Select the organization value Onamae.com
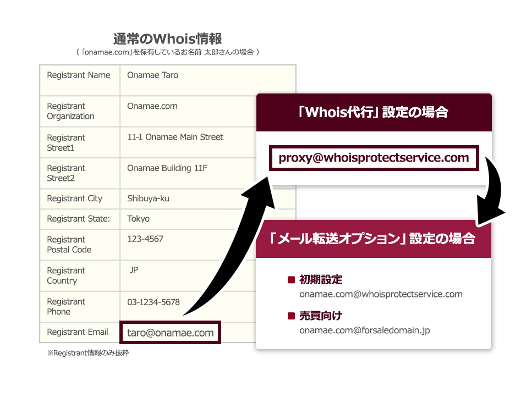This screenshot has width=532, height=397. coord(152,106)
